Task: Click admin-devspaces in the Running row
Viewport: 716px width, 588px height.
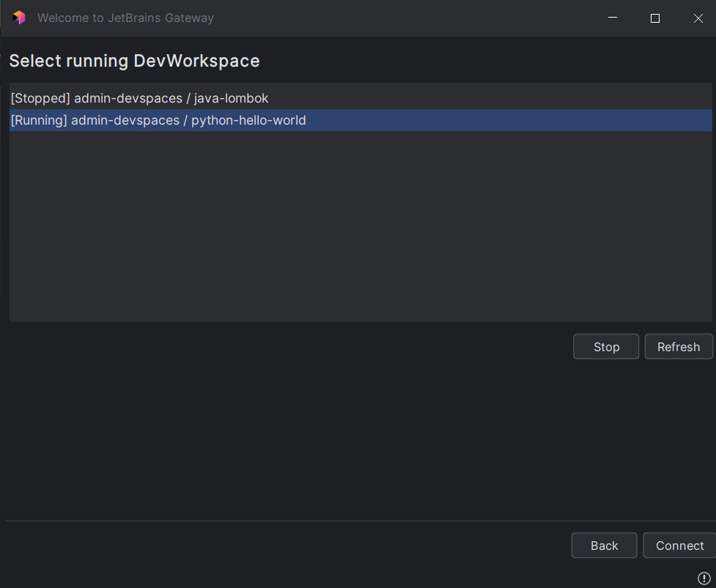Action: (x=125, y=120)
